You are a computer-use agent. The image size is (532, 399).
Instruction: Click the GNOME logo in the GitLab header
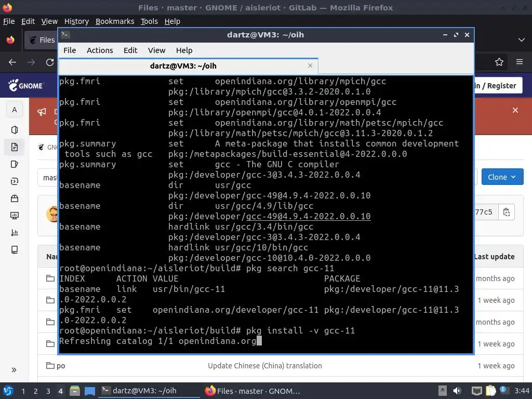click(x=26, y=86)
